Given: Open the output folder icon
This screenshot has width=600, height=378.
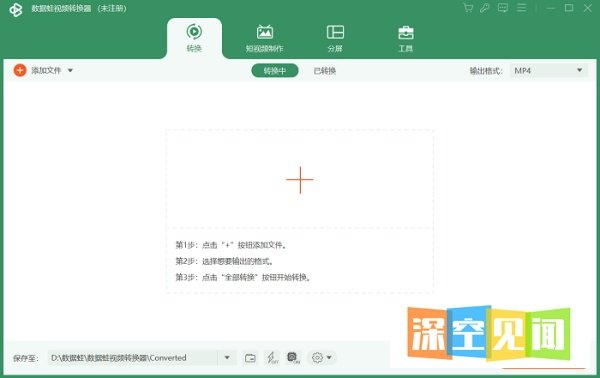Looking at the screenshot, I should [250, 358].
